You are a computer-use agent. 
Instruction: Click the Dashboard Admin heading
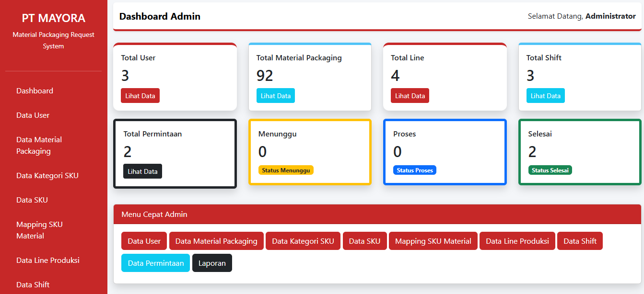160,16
